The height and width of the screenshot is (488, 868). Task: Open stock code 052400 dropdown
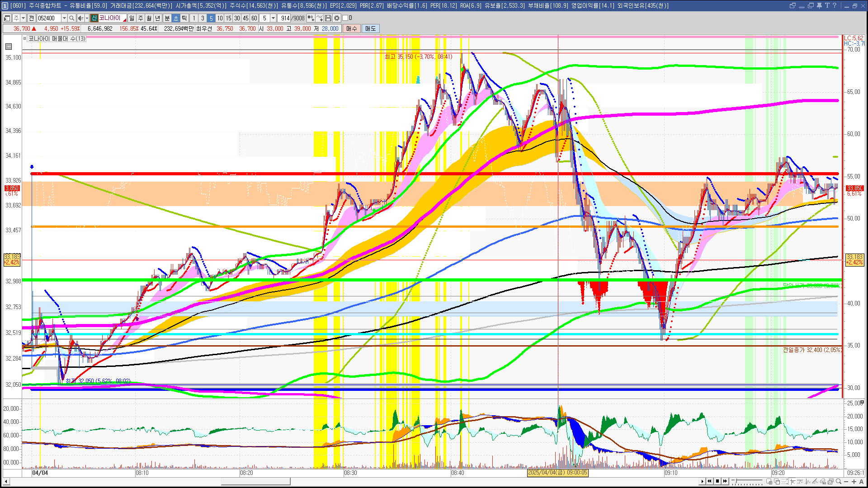[x=64, y=18]
